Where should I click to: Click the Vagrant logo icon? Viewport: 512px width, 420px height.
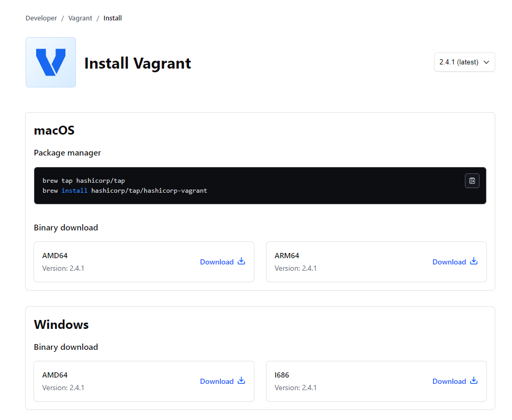[x=51, y=62]
